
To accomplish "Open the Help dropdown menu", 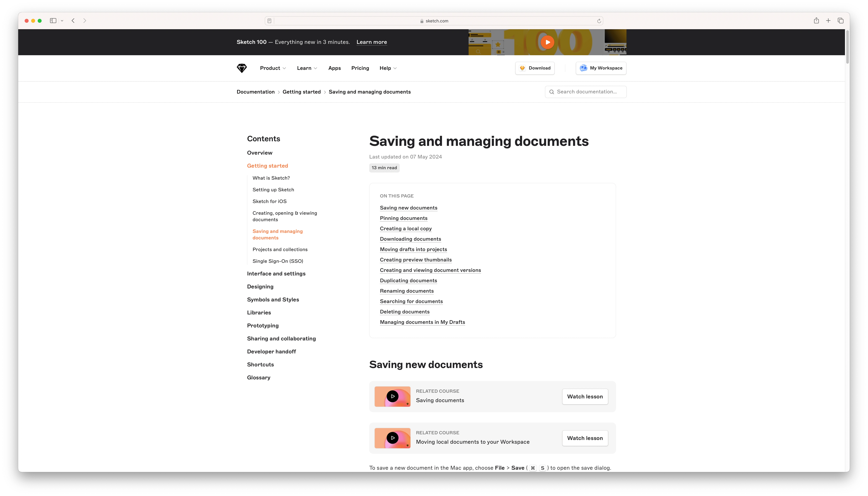I will (388, 68).
